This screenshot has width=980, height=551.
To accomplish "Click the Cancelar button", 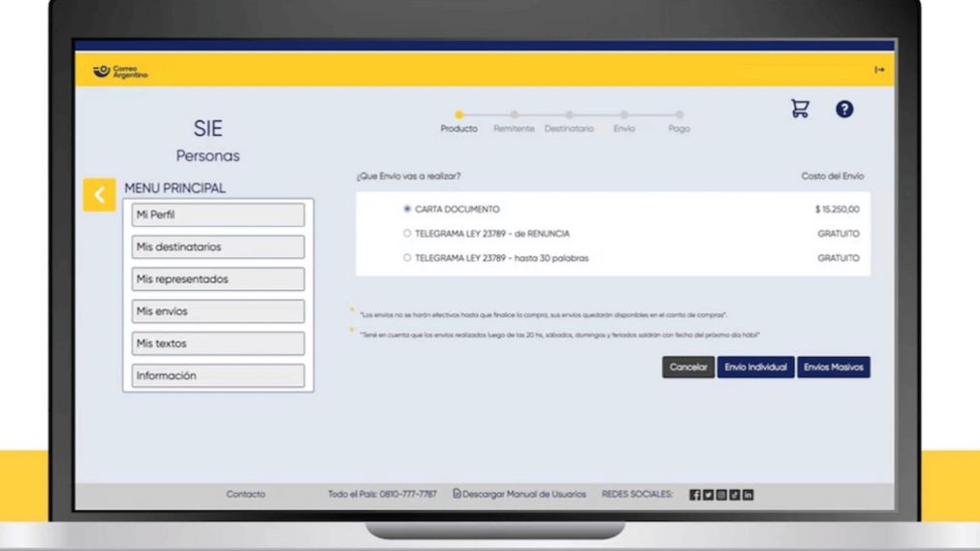I will click(x=688, y=367).
